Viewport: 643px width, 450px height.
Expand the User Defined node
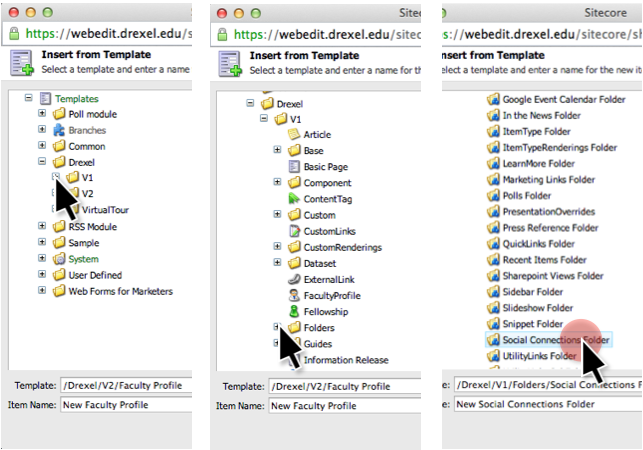point(42,274)
